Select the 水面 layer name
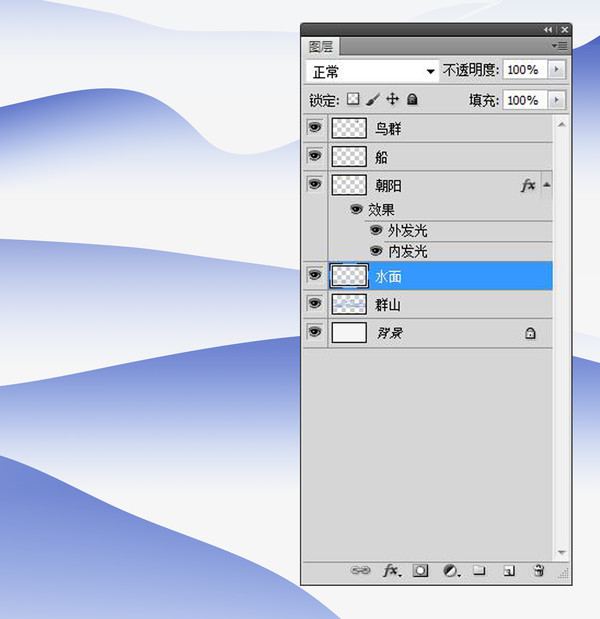Image resolution: width=600 pixels, height=619 pixels. click(388, 276)
